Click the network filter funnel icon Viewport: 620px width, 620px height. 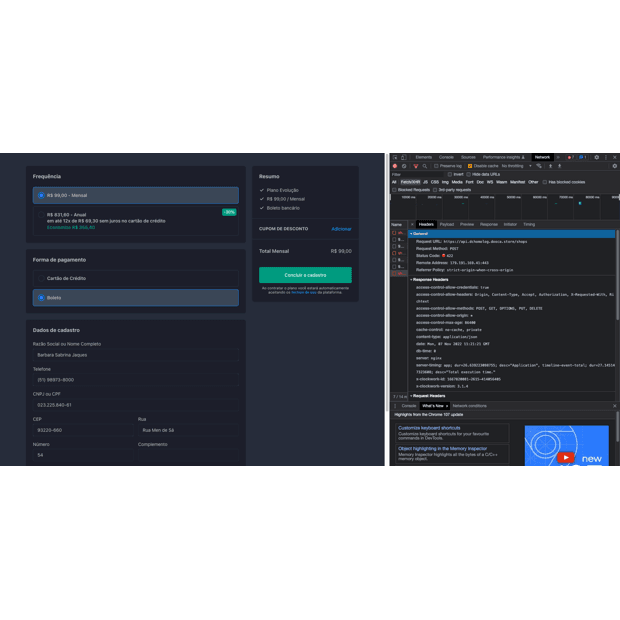(414, 166)
